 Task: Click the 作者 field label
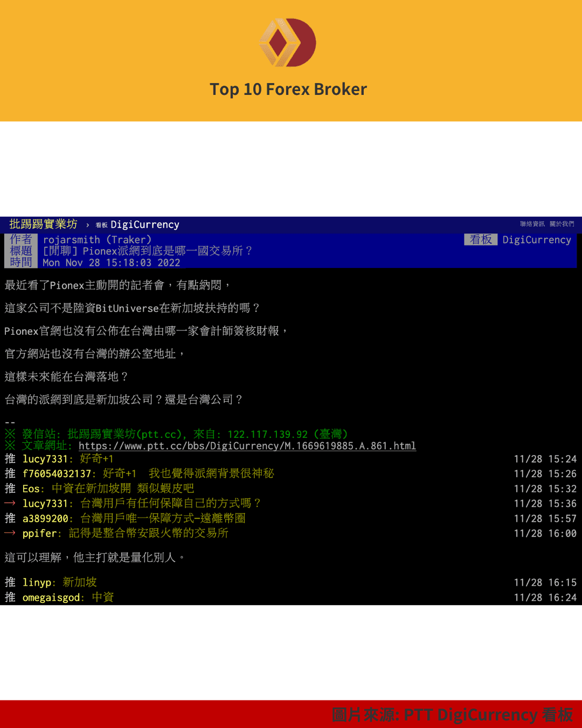point(20,239)
